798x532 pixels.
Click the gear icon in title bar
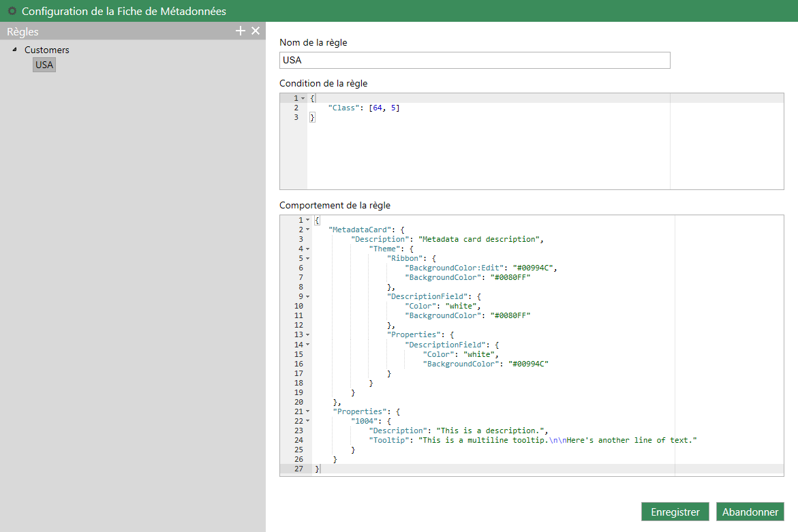click(x=12, y=11)
